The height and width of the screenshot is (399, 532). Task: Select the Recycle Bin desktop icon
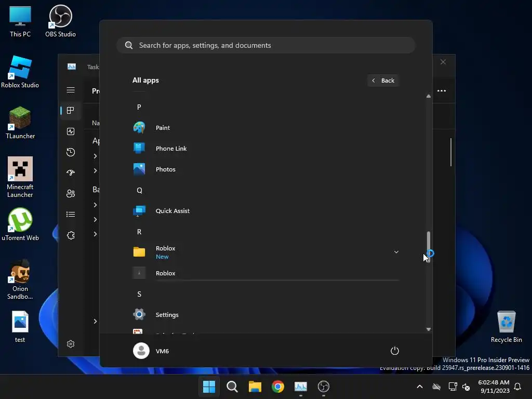click(506, 327)
